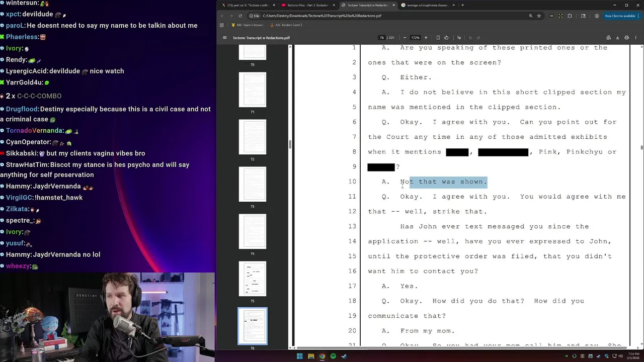
Task: Click the PDF redo icon
Action: pyautogui.click(x=478, y=38)
